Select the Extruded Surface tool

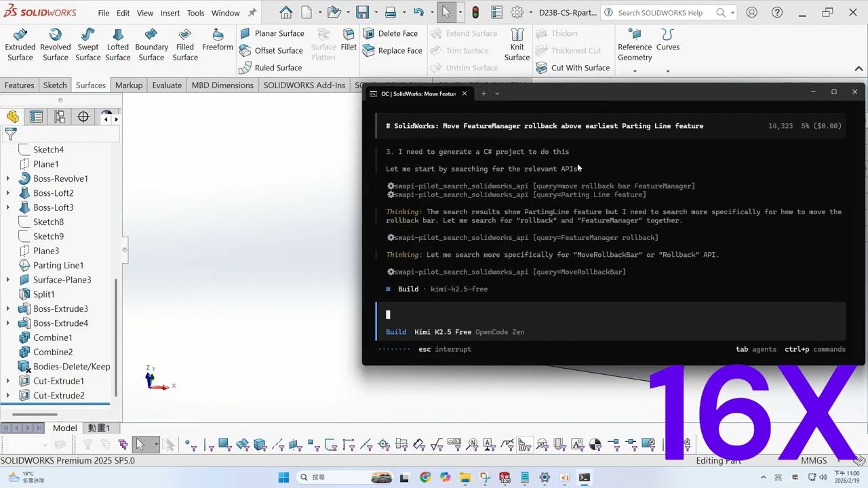tap(20, 45)
